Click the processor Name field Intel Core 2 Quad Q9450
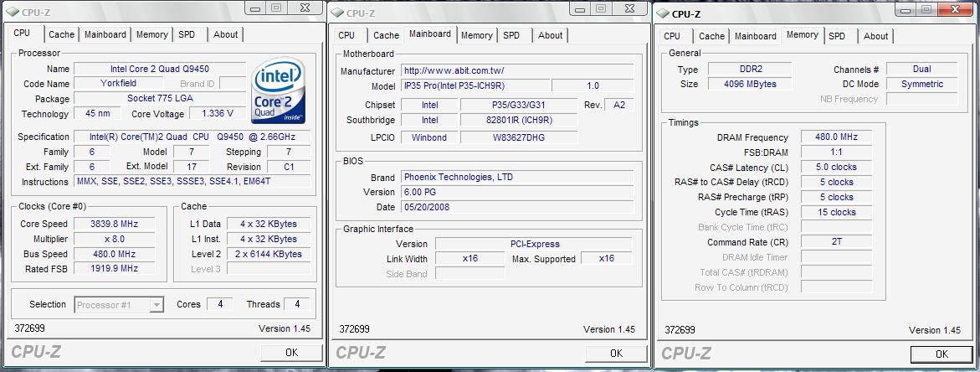Image resolution: width=980 pixels, height=372 pixels. [160, 69]
